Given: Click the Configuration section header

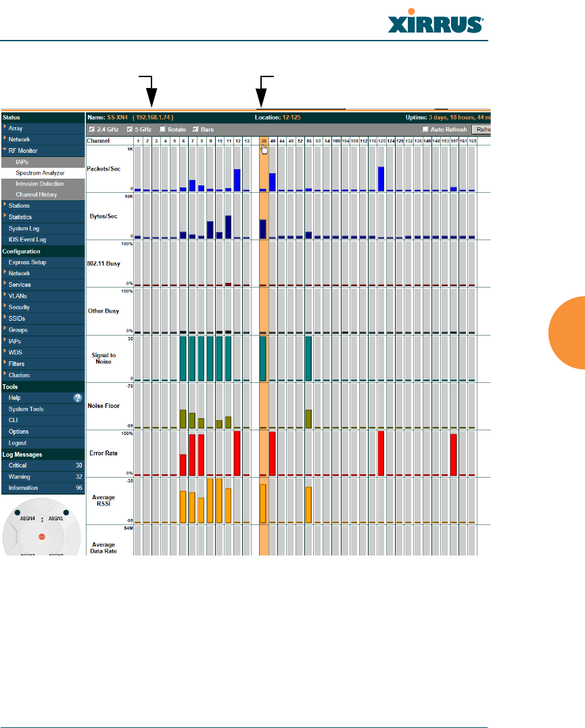Looking at the screenshot, I should pyautogui.click(x=43, y=251).
